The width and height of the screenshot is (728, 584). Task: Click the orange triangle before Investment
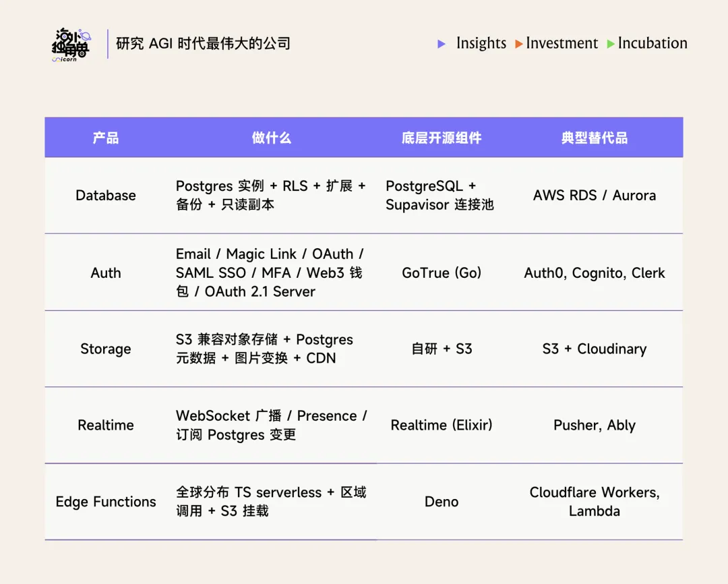pos(519,44)
